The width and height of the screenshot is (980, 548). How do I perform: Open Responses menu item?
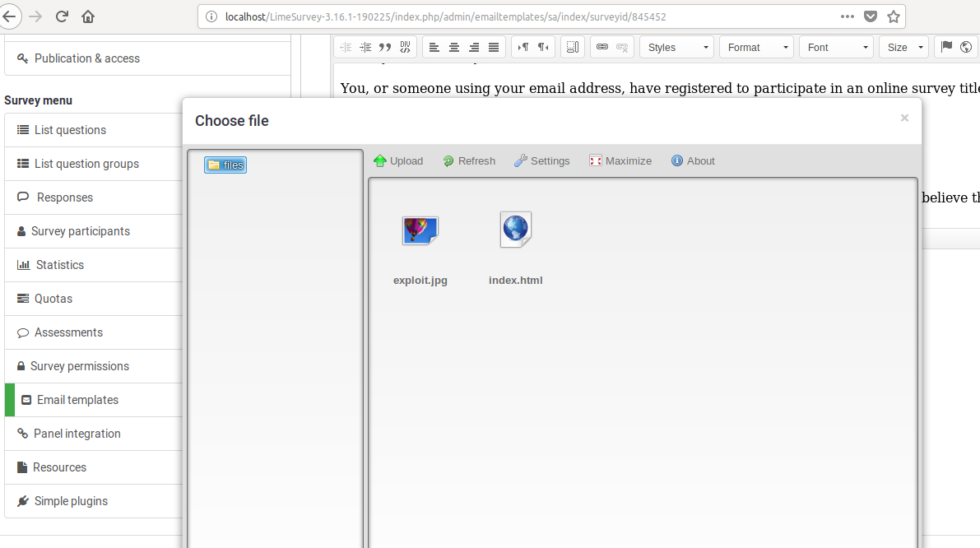coord(94,197)
